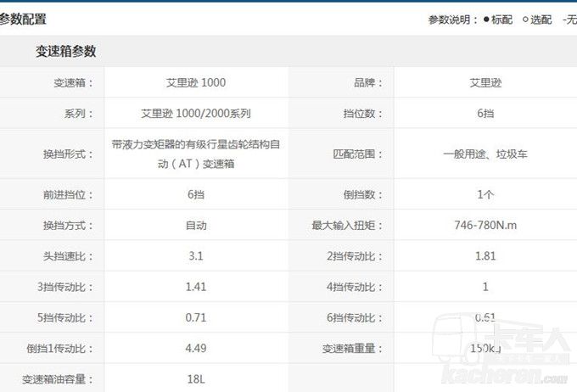This screenshot has height=392, width=577.
Task: Click the 变速箱重量： label
Action: (352, 348)
